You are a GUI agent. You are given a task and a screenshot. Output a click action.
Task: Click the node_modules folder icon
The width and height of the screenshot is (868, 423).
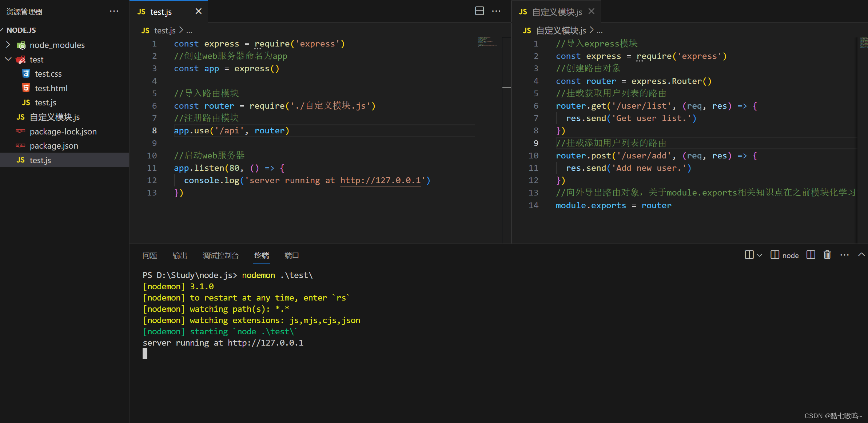[21, 45]
